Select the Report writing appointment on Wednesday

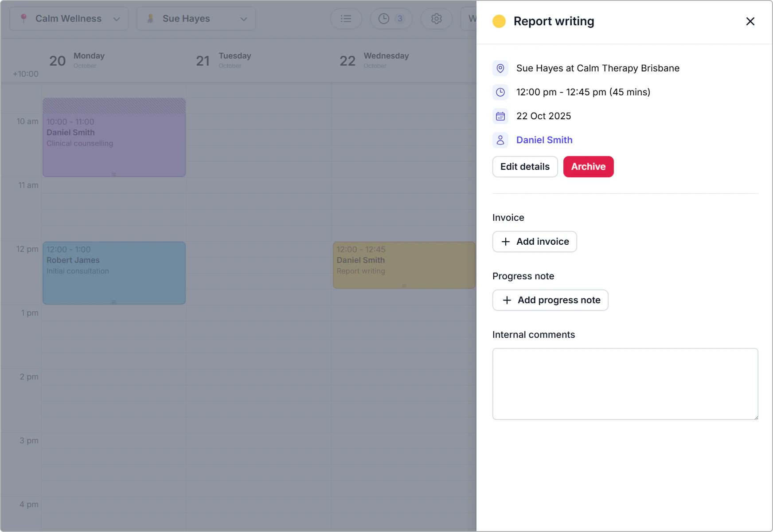(404, 265)
